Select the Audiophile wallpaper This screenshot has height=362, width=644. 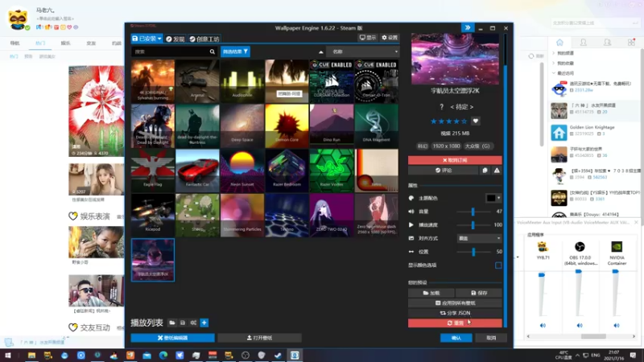(242, 81)
